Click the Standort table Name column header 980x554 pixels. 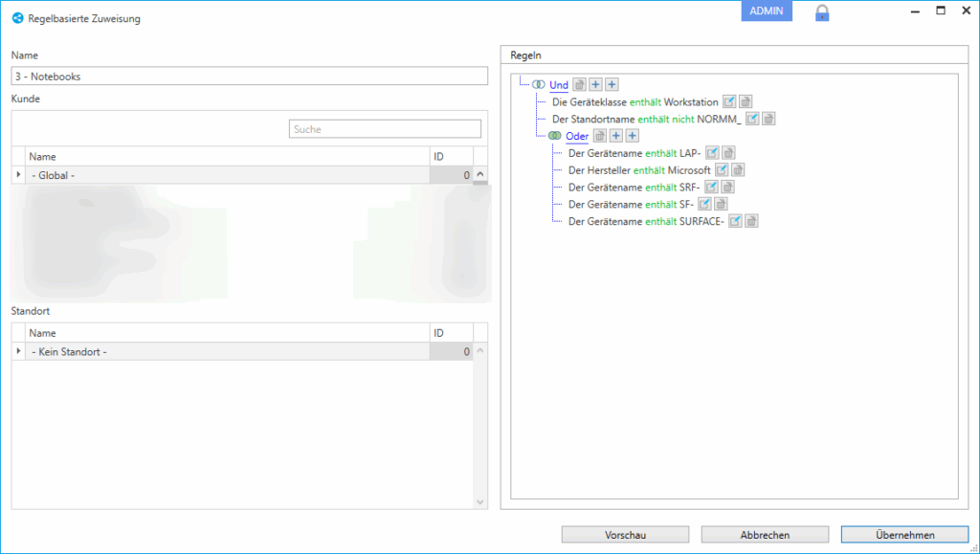(x=228, y=333)
